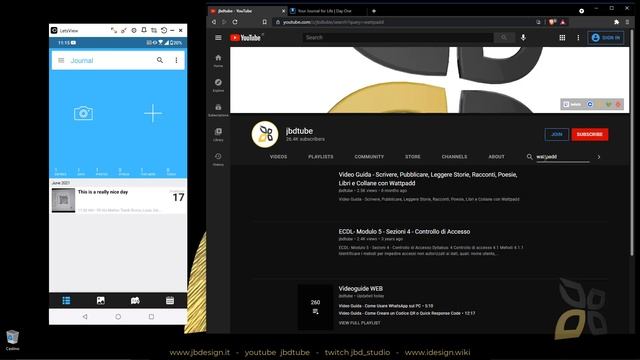
Task: Open Journal app three-dot overflow menu
Action: (176, 60)
